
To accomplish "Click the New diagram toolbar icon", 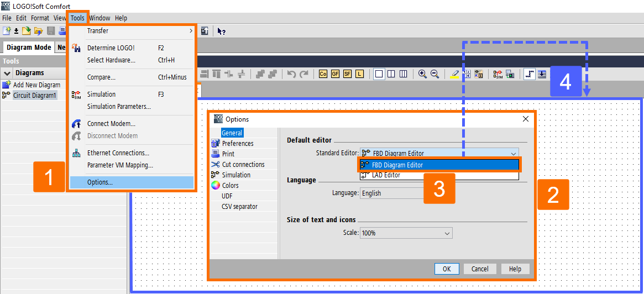I will tap(7, 31).
